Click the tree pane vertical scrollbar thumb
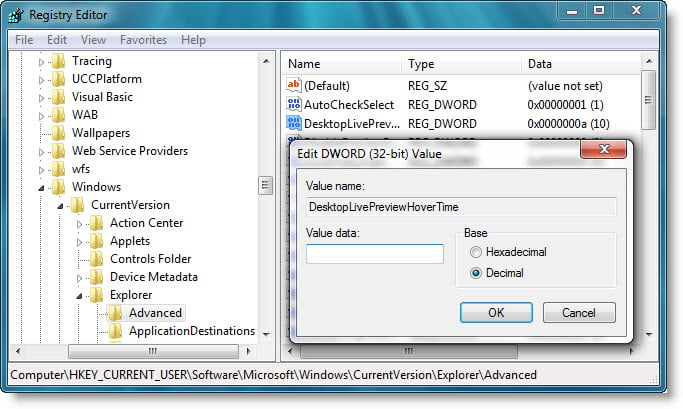Screen dimensions: 683x409 [265, 186]
